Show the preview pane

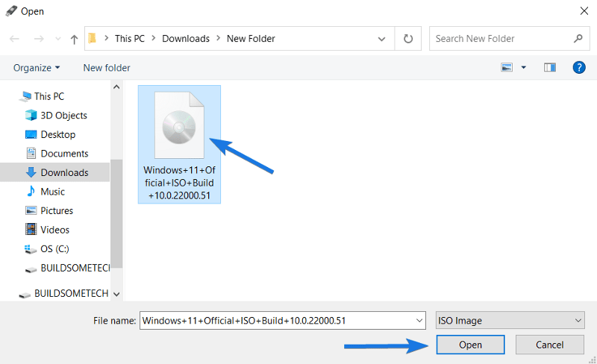550,67
